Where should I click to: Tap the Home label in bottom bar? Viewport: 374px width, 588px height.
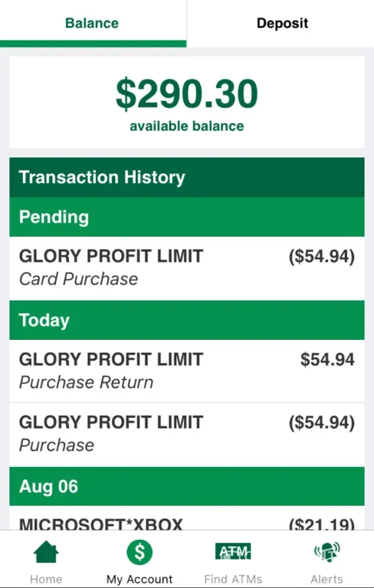coord(46,579)
